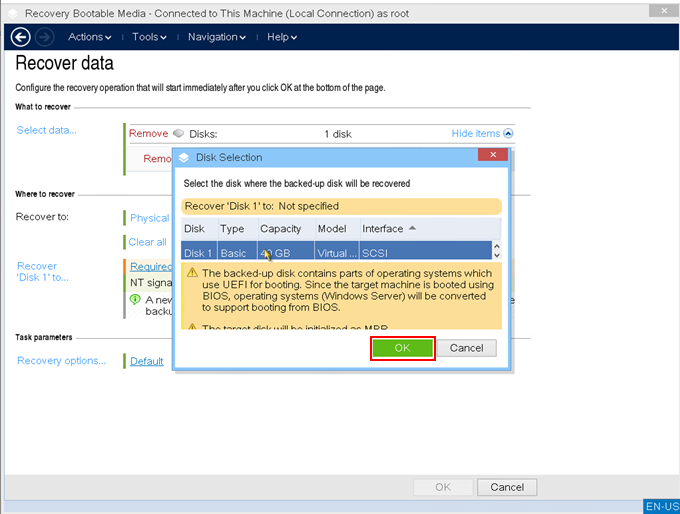Click the disk icon next to Disks
Screen dimensions: 680x514
click(x=178, y=134)
